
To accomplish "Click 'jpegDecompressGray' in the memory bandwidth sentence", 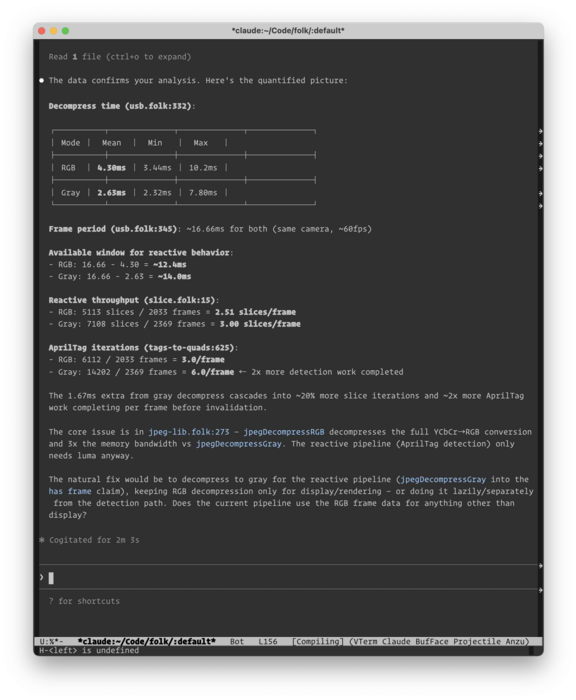I will point(239,444).
